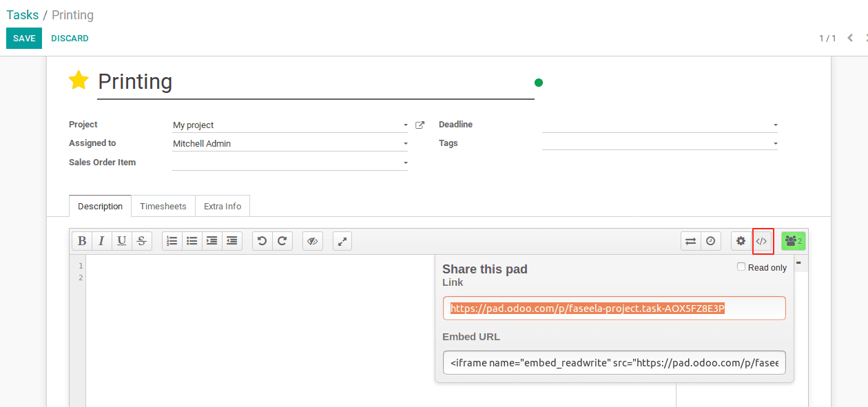This screenshot has width=868, height=407.
Task: Click the 1 / 1 pager counter
Action: point(827,38)
